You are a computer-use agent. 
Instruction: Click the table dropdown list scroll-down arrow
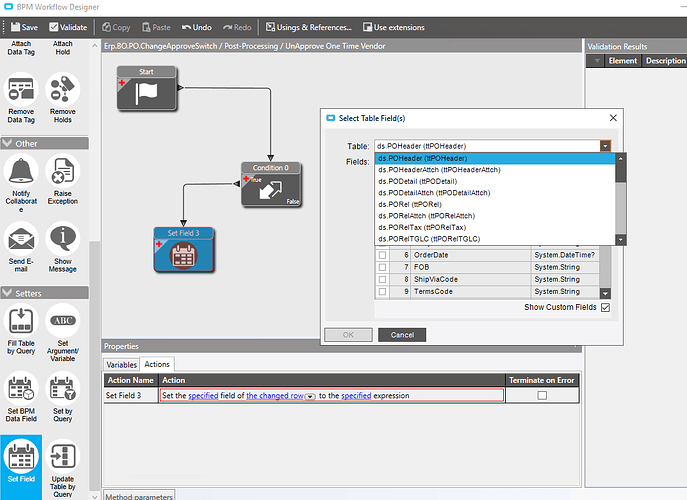(620, 239)
